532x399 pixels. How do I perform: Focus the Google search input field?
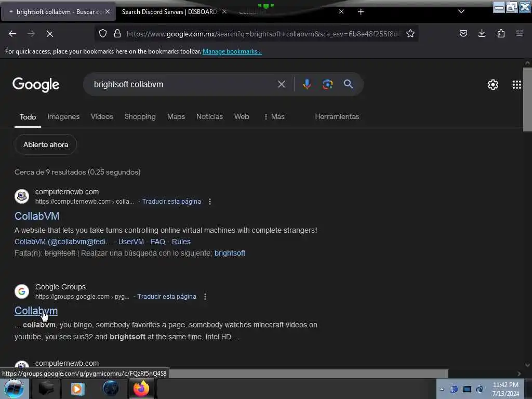coord(183,84)
